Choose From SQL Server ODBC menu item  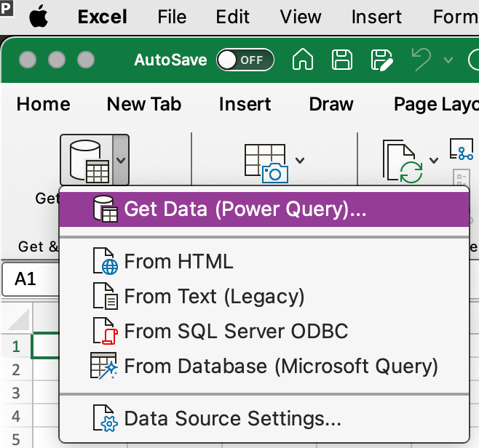coord(264,331)
